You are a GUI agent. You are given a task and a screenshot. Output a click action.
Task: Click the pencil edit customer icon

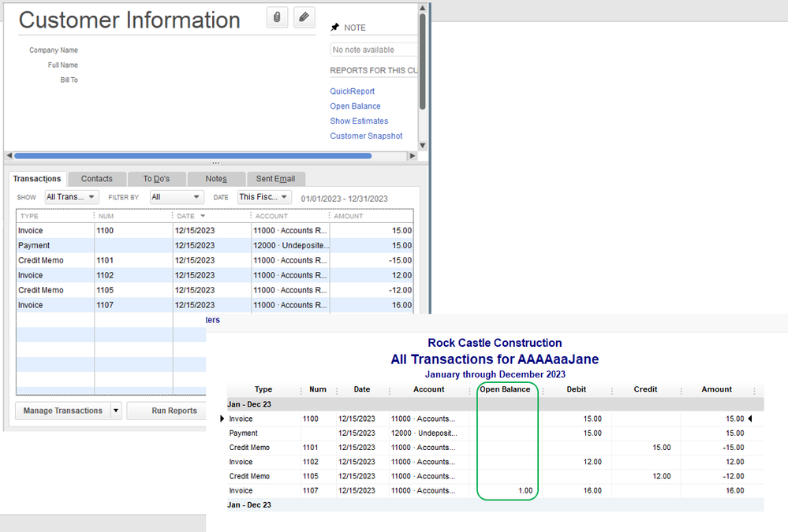(x=304, y=17)
